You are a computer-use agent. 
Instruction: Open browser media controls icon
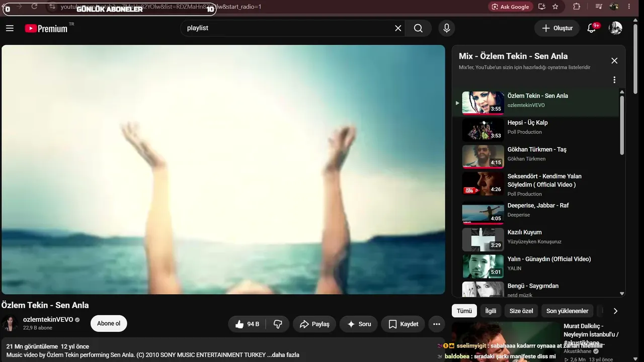pos(599,7)
